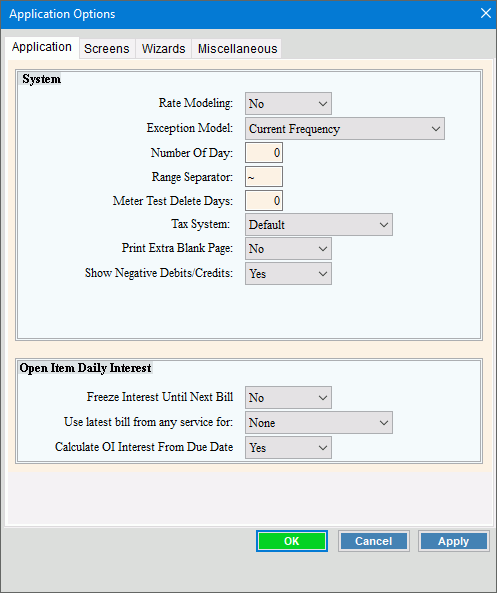Close the Application Options dialog
497x593 pixels.
coord(486,13)
